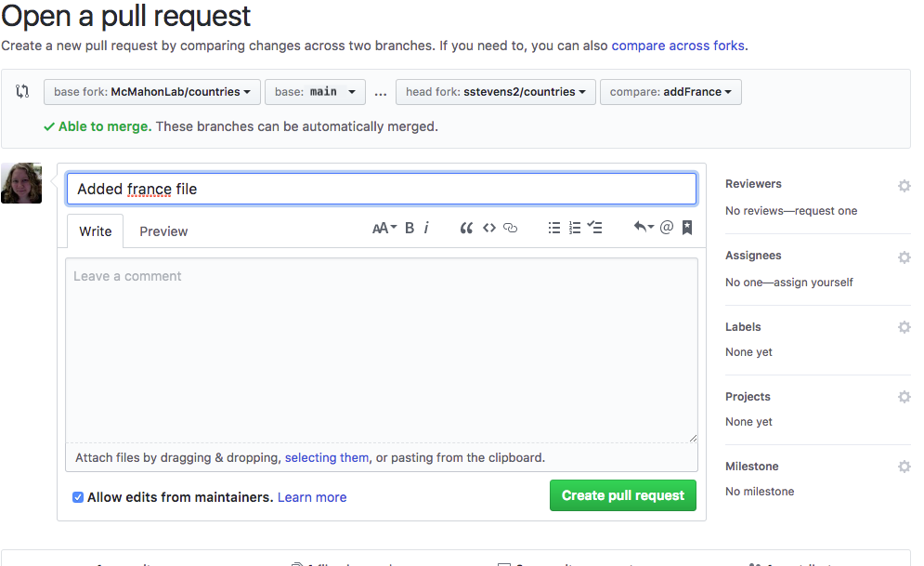Insert a bulleted list
924x566 pixels.
pos(553,228)
